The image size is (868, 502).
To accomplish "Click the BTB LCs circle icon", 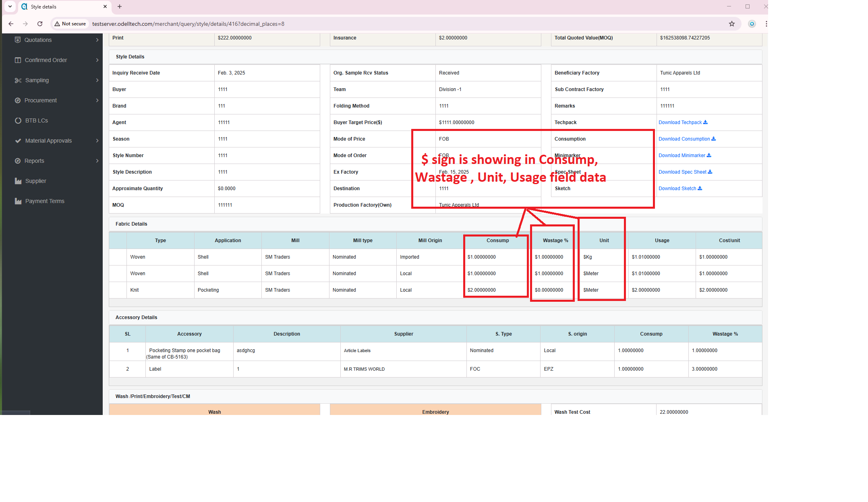I will [18, 120].
